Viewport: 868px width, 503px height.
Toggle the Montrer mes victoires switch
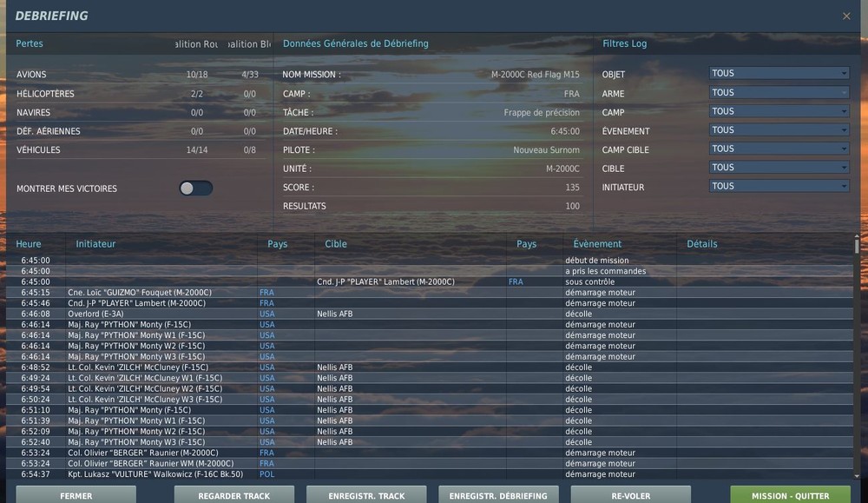pyautogui.click(x=195, y=189)
